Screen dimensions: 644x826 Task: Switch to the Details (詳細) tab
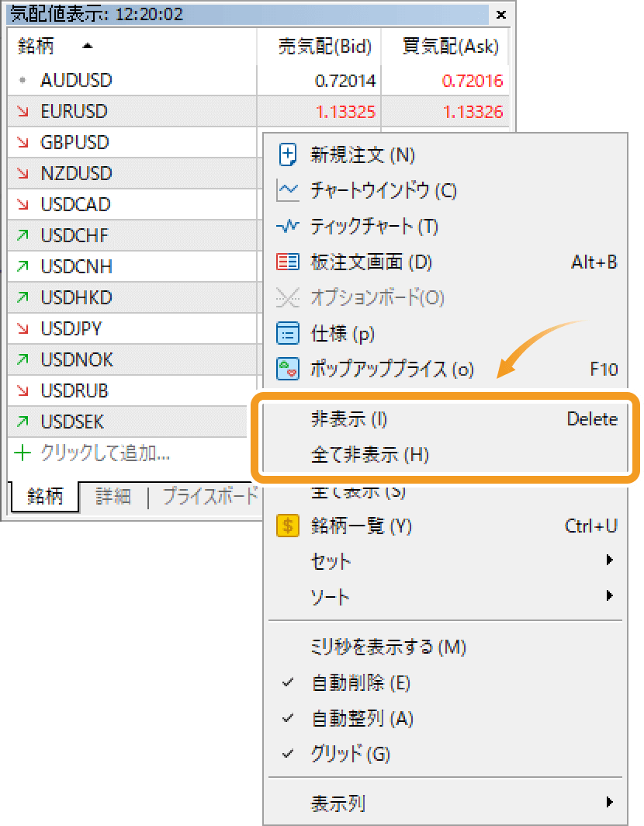click(113, 496)
